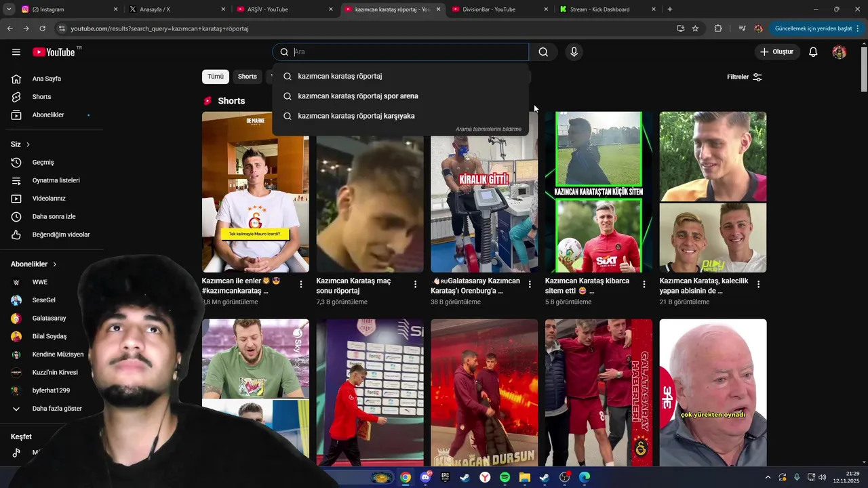The width and height of the screenshot is (868, 488).
Task: Open options menu for 'Kazımcan ile enler' short
Action: (301, 285)
